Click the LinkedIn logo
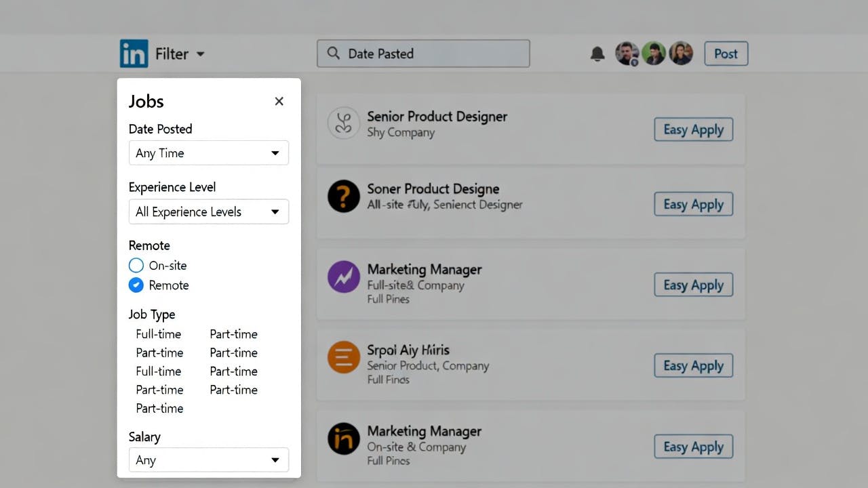The height and width of the screenshot is (488, 868). tap(134, 54)
